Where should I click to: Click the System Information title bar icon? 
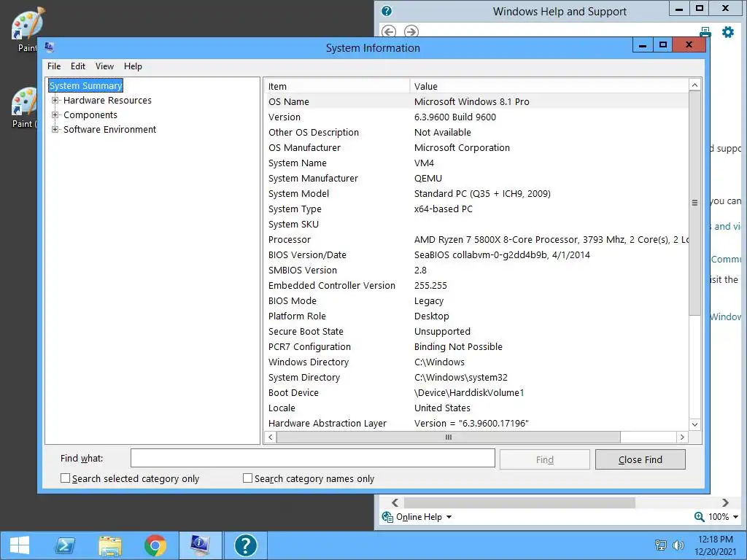(49, 47)
